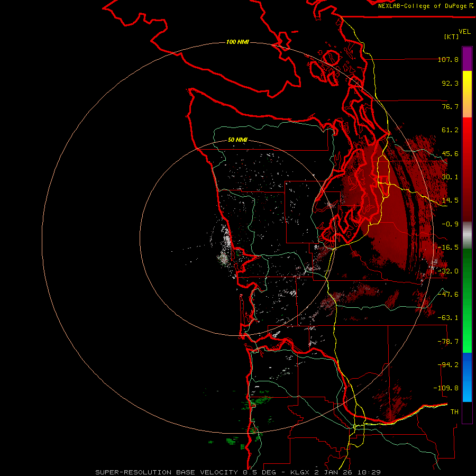Select the -78.7 velocity scale value
The image size is (476, 476).
(x=448, y=342)
